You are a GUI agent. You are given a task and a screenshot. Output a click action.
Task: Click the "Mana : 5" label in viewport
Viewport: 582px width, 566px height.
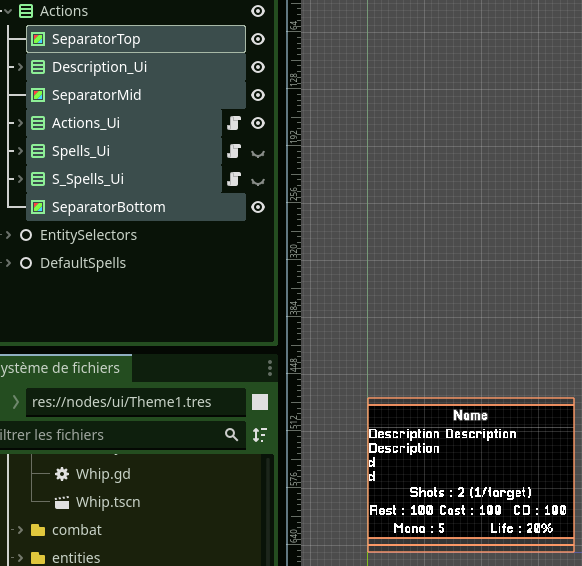(x=419, y=528)
